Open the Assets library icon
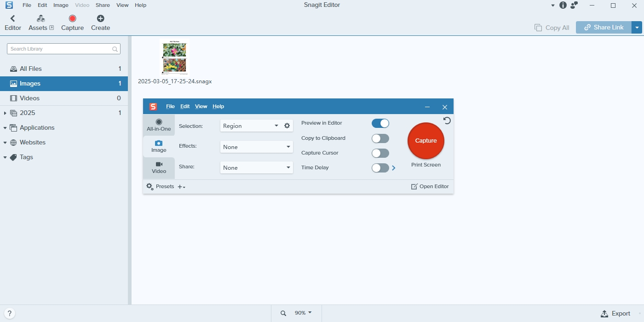Viewport: 644px width, 322px height. 41,19
